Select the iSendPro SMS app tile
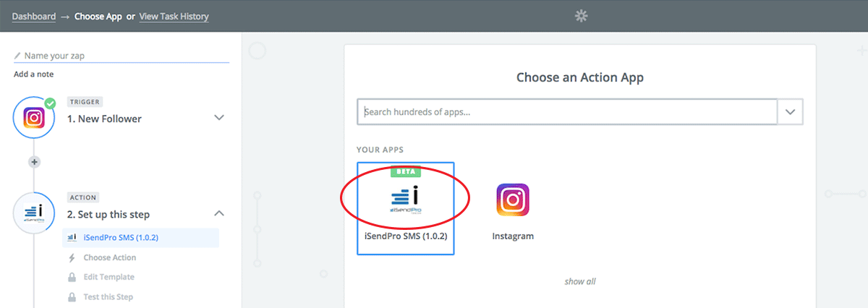Image resolution: width=868 pixels, height=308 pixels. (406, 208)
